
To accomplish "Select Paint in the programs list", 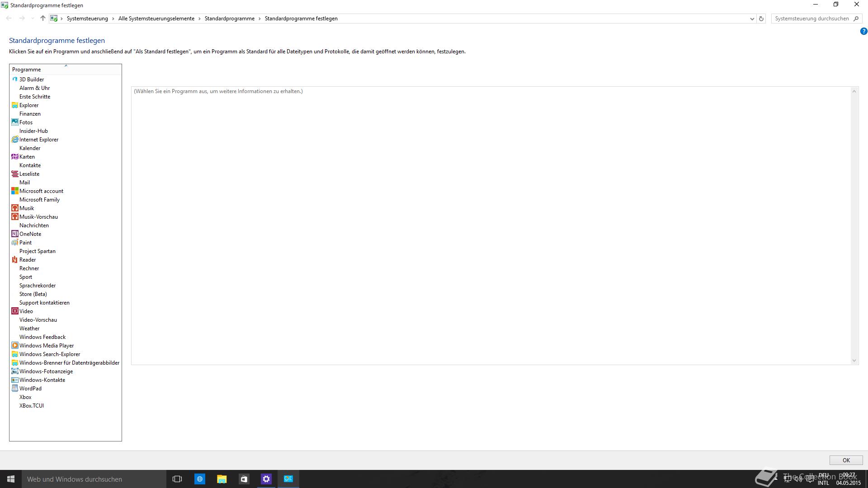I will [x=25, y=243].
